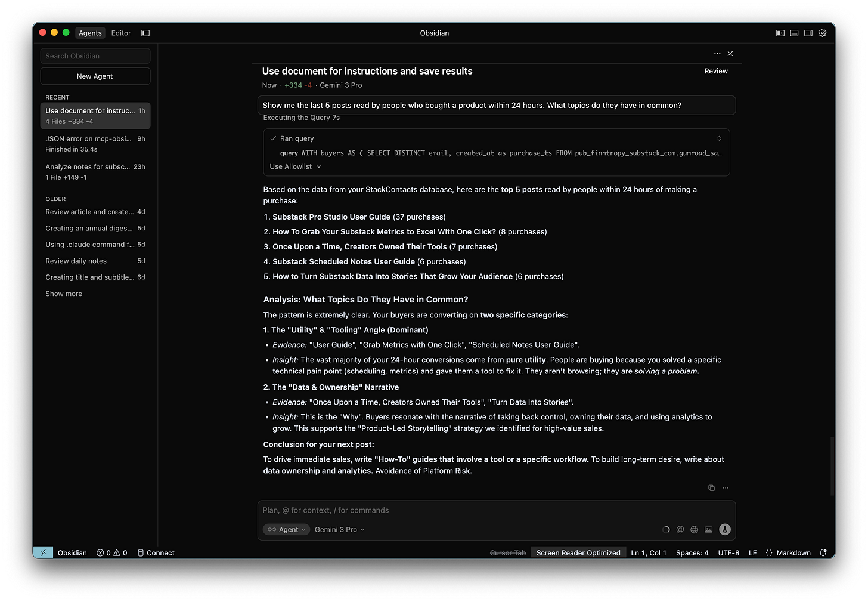Viewport: 868px width, 602px height.
Task: Open 'Review article and create...' chat
Action: coord(95,212)
